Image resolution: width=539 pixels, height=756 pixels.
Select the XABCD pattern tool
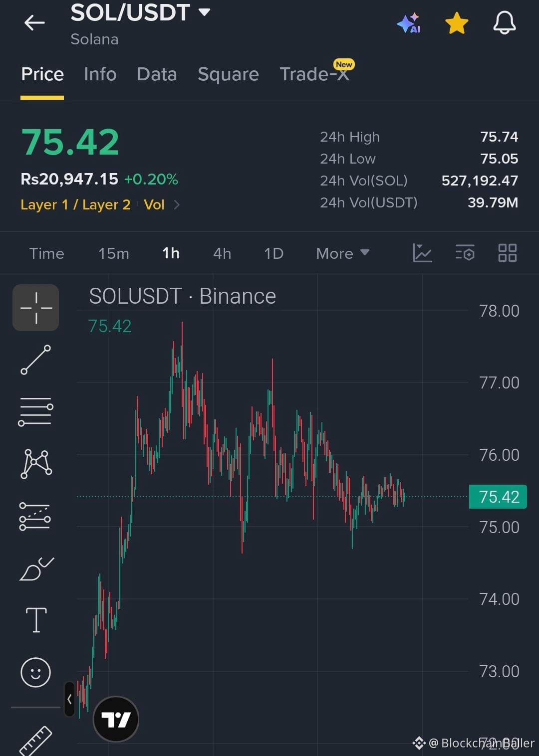[36, 464]
